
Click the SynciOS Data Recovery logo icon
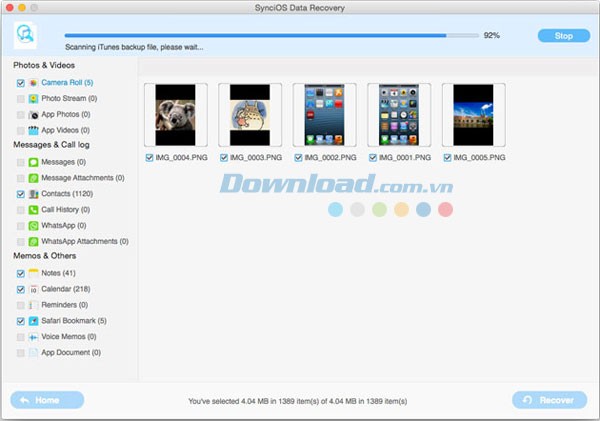(26, 35)
